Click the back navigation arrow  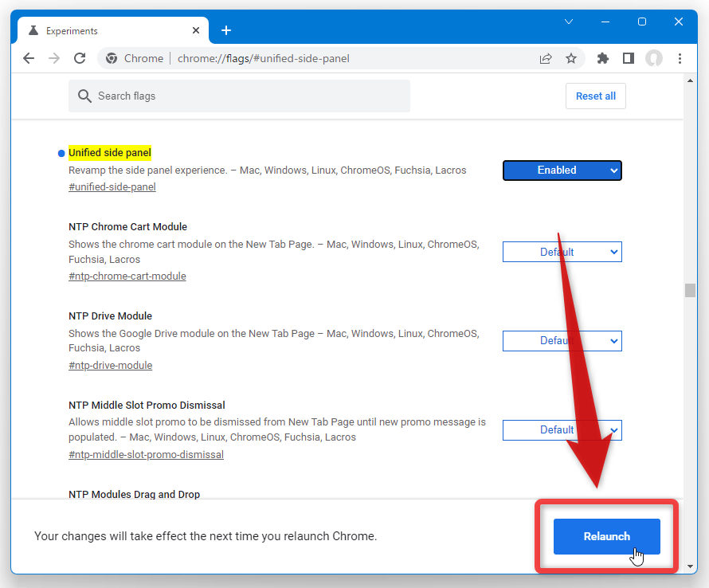click(29, 58)
